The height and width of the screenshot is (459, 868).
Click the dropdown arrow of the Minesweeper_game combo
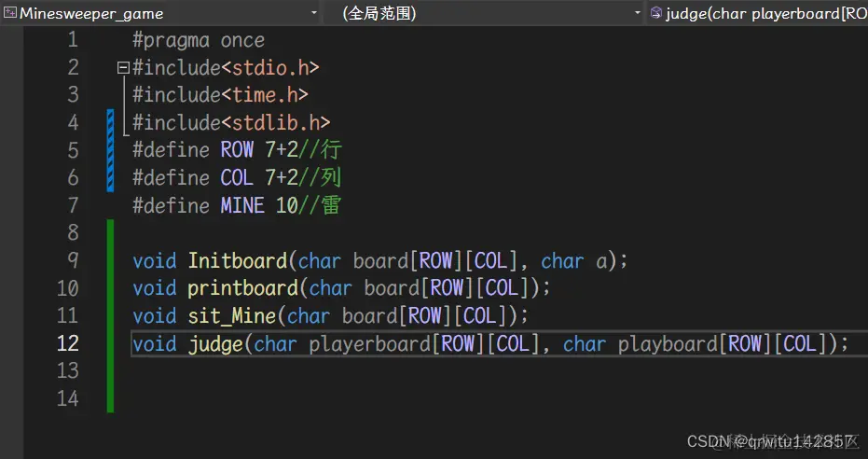(x=314, y=13)
